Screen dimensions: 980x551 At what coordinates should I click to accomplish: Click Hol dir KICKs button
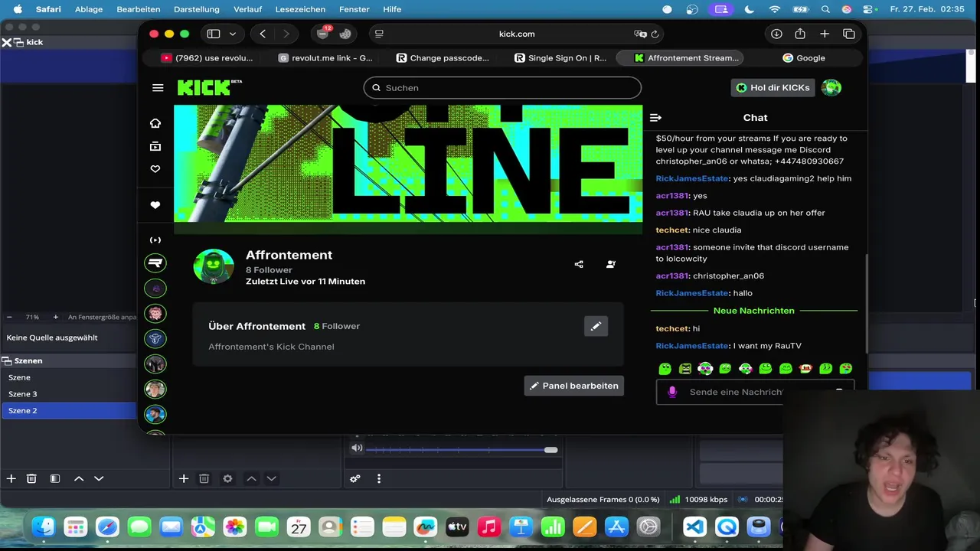[773, 87]
